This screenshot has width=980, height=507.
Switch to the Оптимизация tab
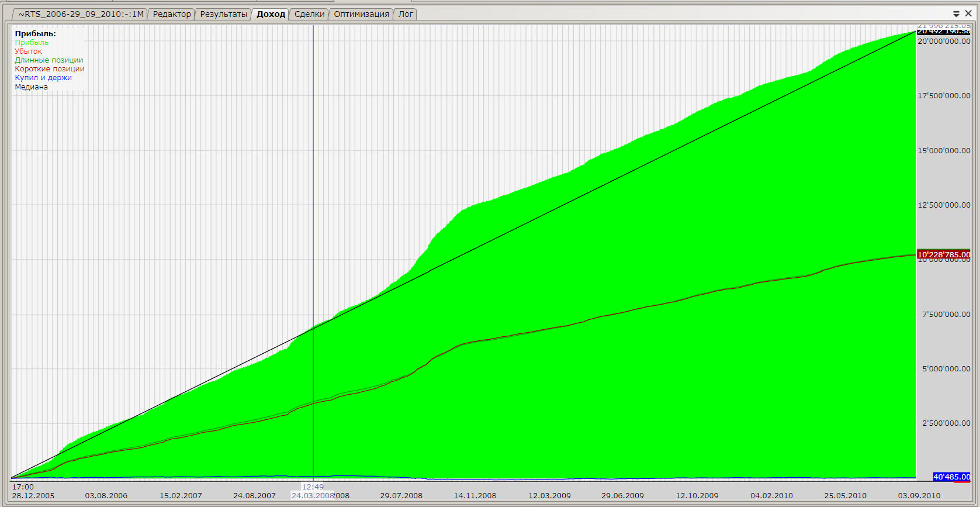[361, 14]
